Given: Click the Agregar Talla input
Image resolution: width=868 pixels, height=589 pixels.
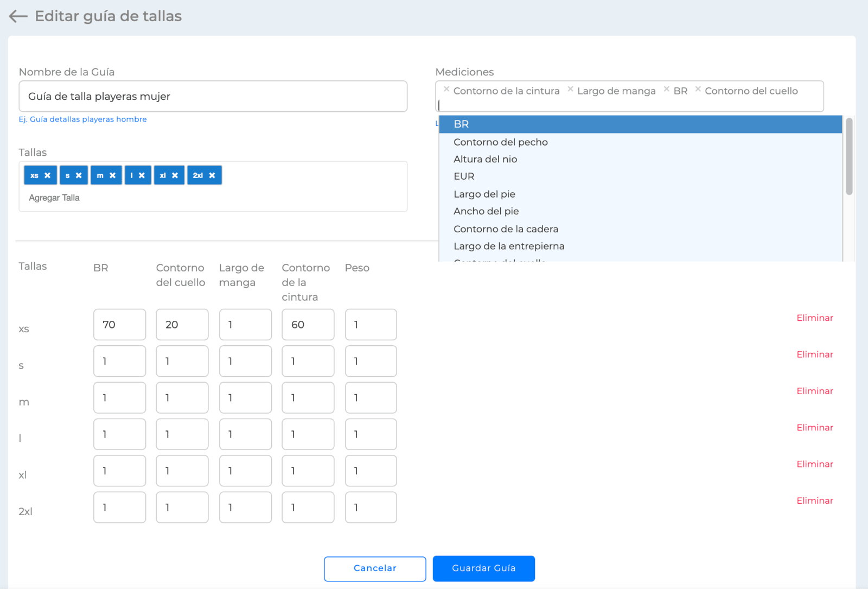Looking at the screenshot, I should [x=54, y=198].
